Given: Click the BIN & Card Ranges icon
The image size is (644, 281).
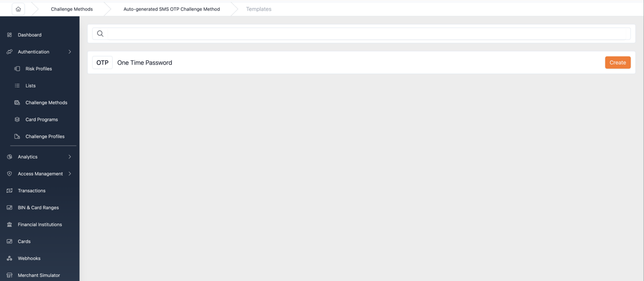Looking at the screenshot, I should pos(10,208).
